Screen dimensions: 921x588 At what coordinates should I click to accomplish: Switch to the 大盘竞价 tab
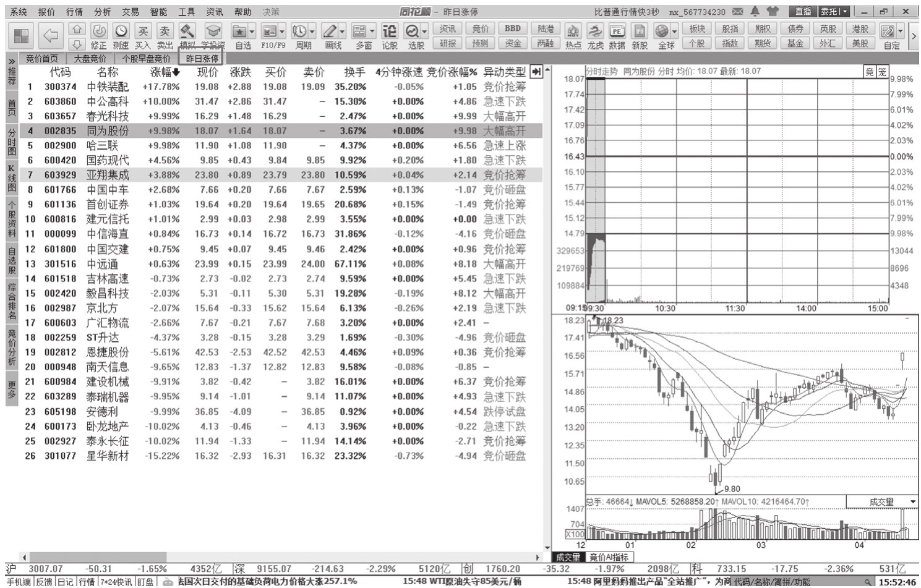click(90, 59)
